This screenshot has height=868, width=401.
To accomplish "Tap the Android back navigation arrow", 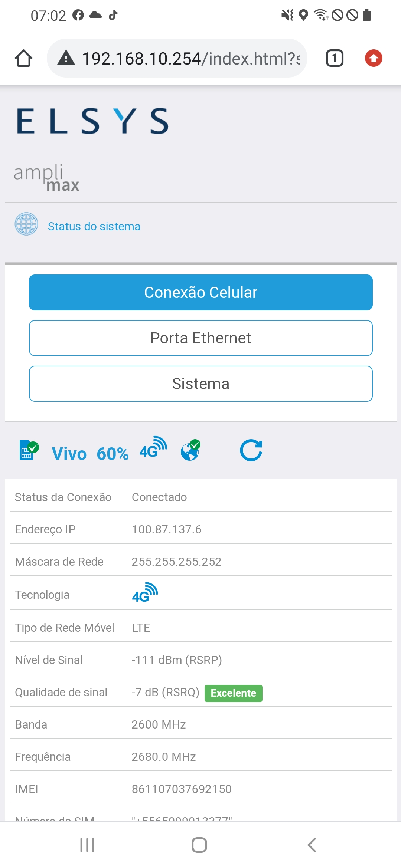I will click(x=312, y=845).
